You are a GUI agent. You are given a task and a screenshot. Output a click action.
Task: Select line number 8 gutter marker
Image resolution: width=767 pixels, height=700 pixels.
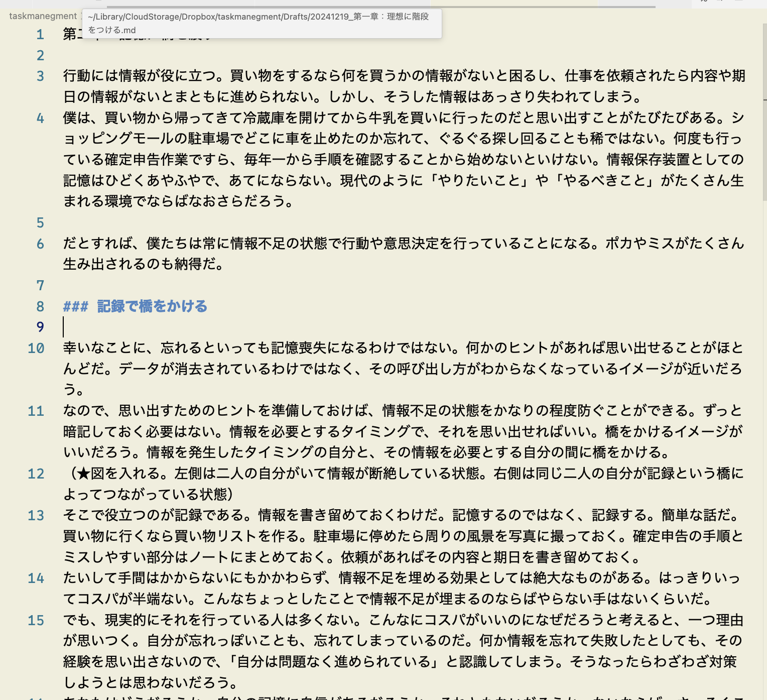pos(40,306)
